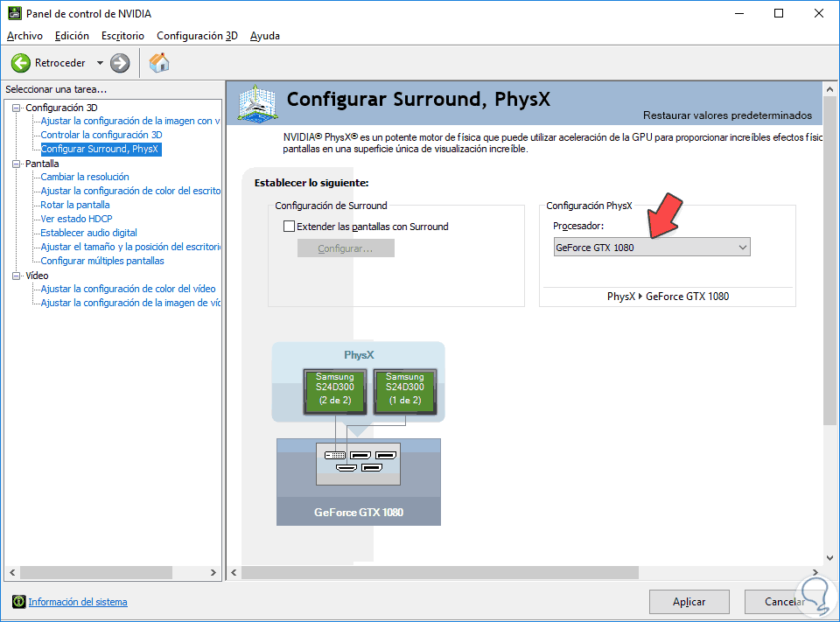840x622 pixels.
Task: Collapse the Pantalla tree node
Action: coord(17,164)
